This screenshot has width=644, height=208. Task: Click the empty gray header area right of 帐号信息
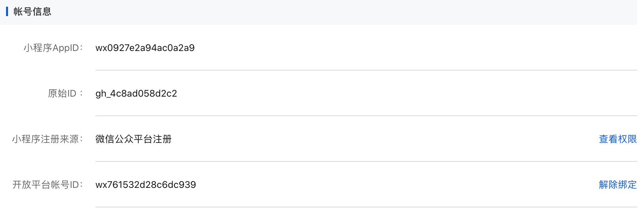pos(336,12)
